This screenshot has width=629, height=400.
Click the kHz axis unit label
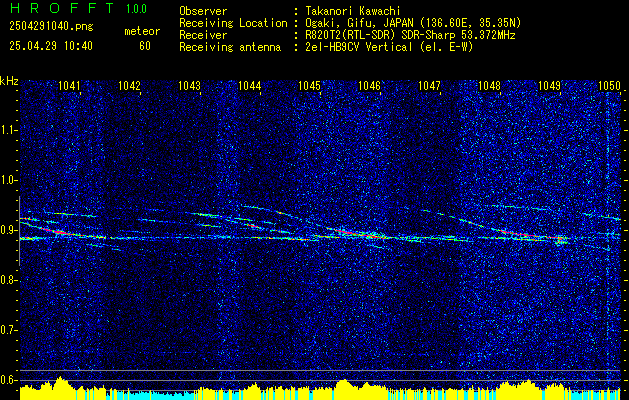point(9,81)
